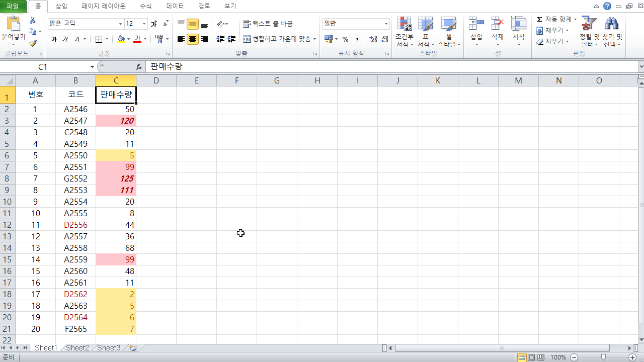Open 셀 스타일 cell styles gallery

coord(449,32)
